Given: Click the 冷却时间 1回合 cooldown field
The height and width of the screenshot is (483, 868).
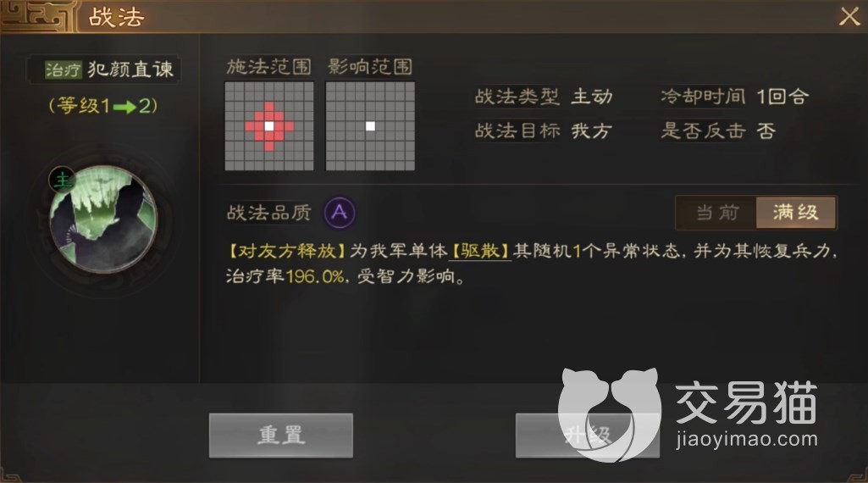Looking at the screenshot, I should [734, 97].
